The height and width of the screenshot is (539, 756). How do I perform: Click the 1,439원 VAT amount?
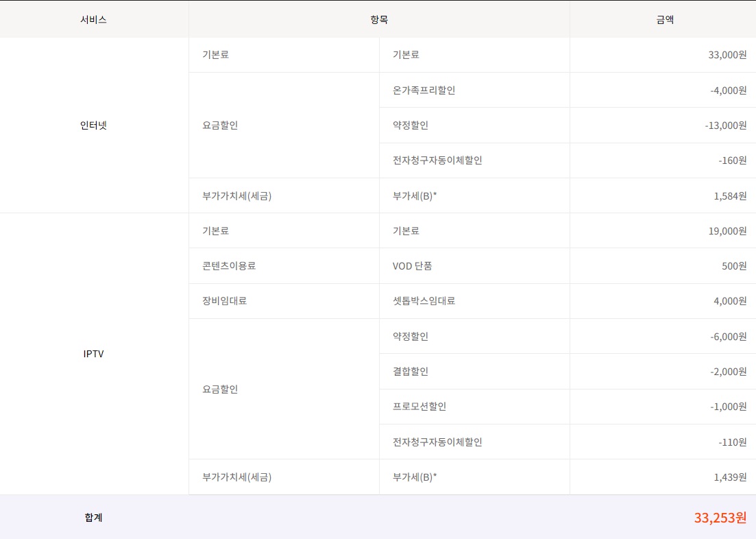(x=730, y=477)
